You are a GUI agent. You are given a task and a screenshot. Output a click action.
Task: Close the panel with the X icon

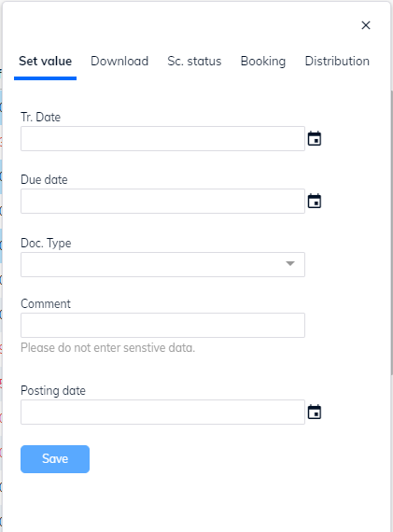(366, 25)
